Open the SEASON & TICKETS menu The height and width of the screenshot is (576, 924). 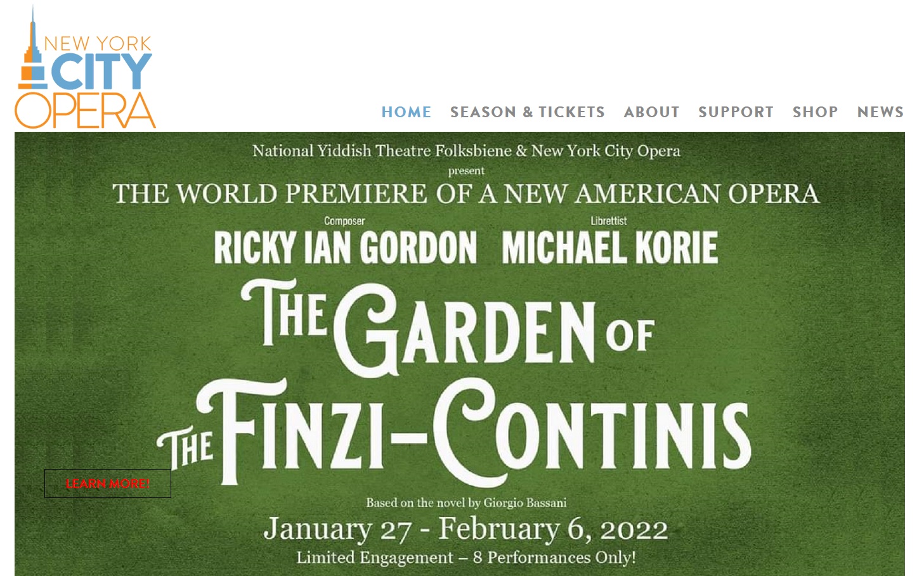tap(527, 112)
